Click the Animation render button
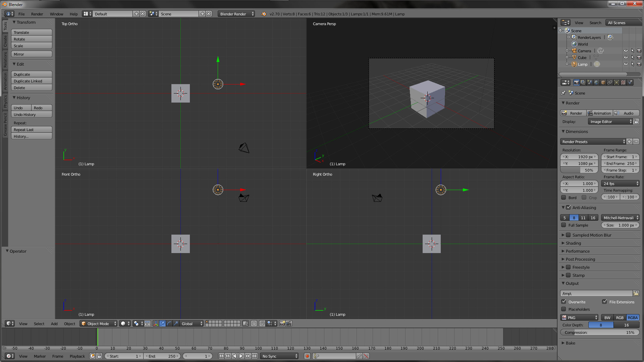This screenshot has width=644, height=362. click(599, 113)
